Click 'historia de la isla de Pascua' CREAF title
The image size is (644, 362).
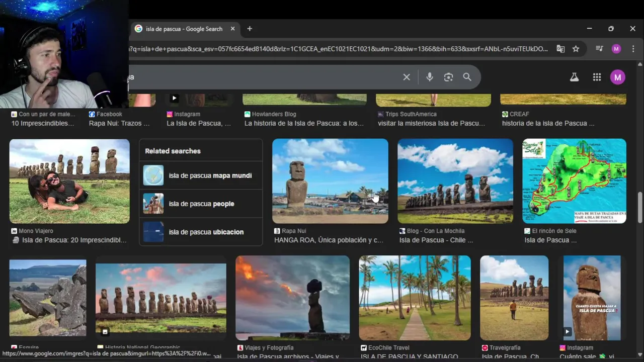548,123
